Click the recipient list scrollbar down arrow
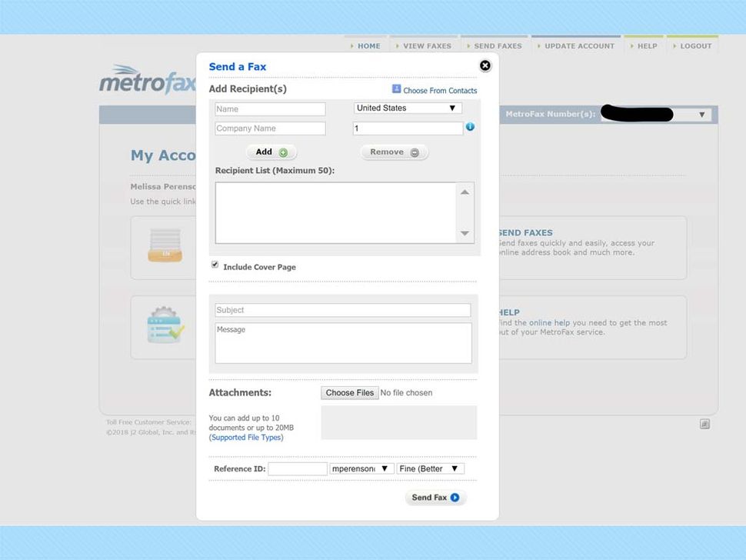Viewport: 746px width, 560px height. [465, 232]
